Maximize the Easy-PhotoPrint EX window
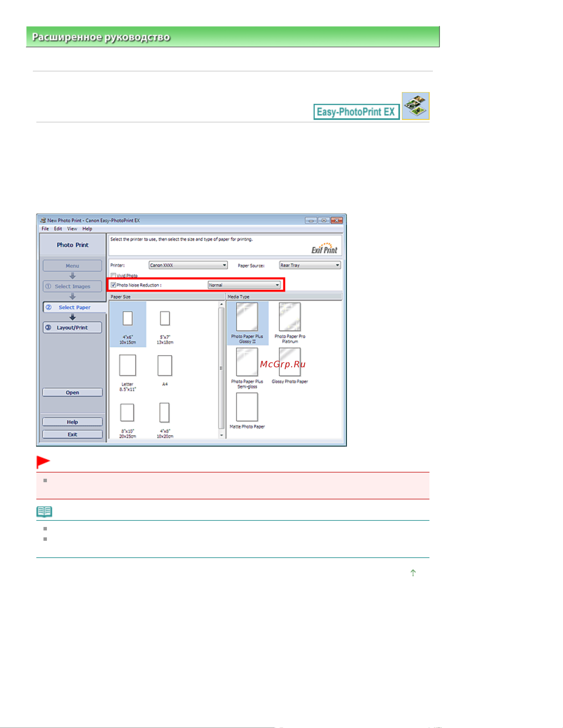 coord(324,220)
